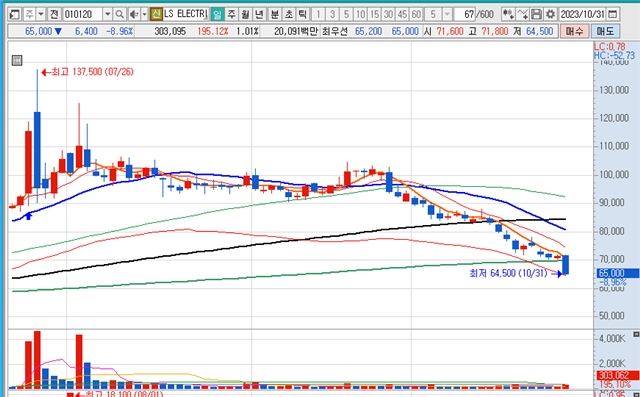Click the screen layout icon at toolbar start
This screenshot has width=640, height=397.
pyautogui.click(x=15, y=15)
